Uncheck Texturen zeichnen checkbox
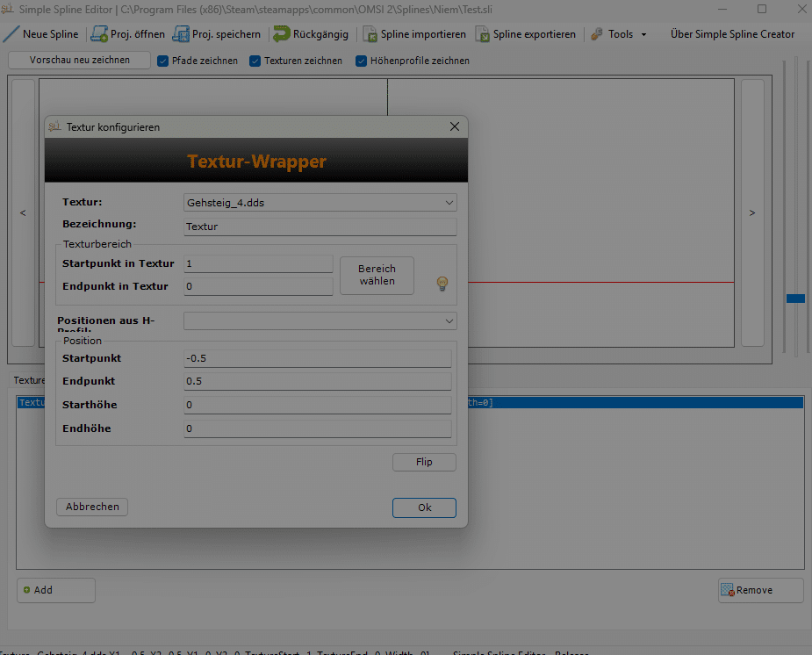812x655 pixels. 255,61
